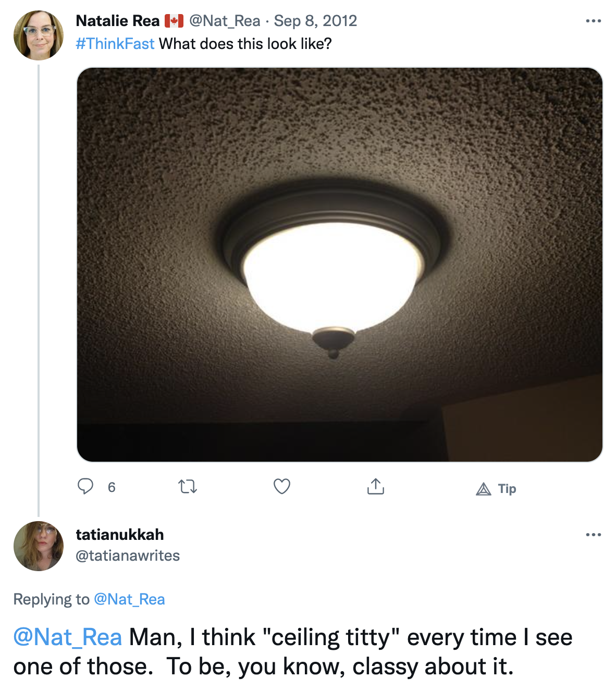The height and width of the screenshot is (691, 616).
Task: Open the more options menu on Natalie's tweet
Action: 594,20
